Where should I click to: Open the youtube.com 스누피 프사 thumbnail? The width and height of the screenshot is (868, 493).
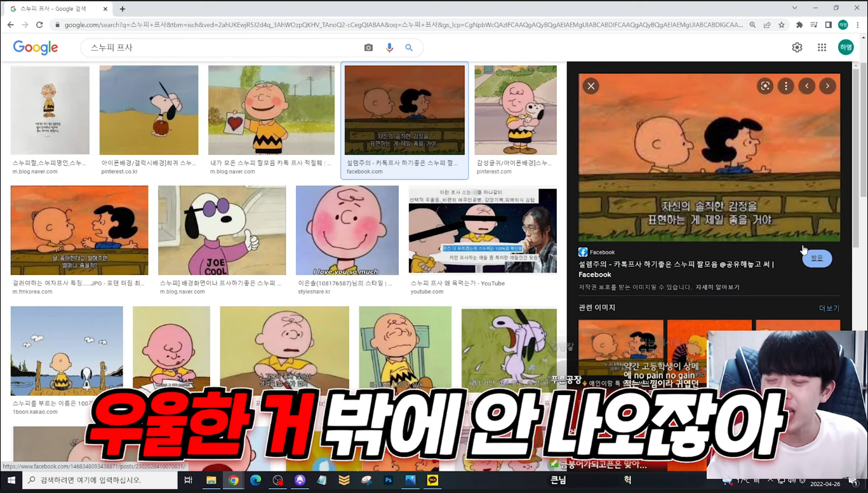coord(483,230)
